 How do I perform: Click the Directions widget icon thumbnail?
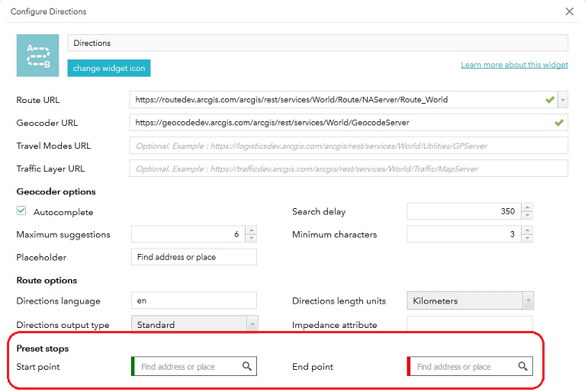[x=37, y=56]
